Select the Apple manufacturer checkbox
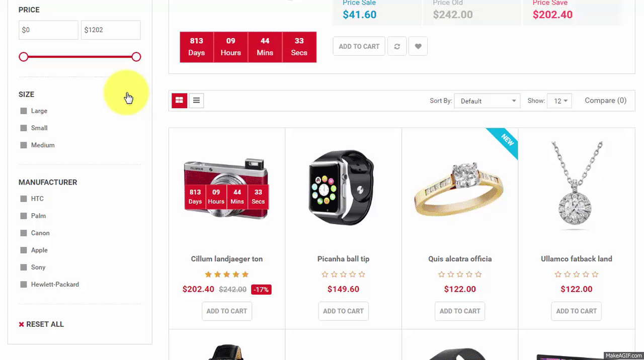 23,250
